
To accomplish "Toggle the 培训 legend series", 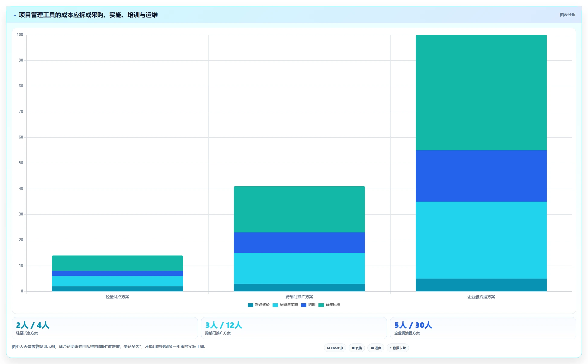I will [x=308, y=305].
